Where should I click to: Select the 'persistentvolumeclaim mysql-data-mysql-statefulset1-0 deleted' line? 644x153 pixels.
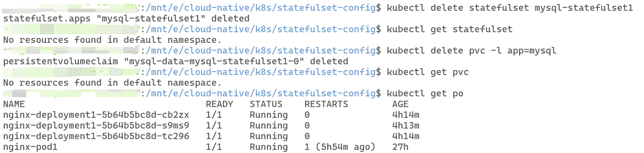pyautogui.click(x=176, y=61)
